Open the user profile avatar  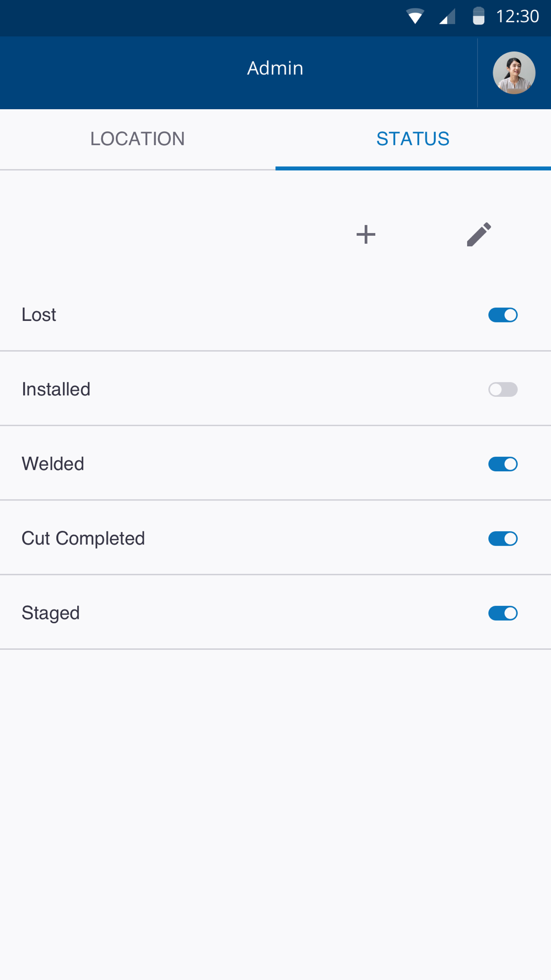click(514, 73)
